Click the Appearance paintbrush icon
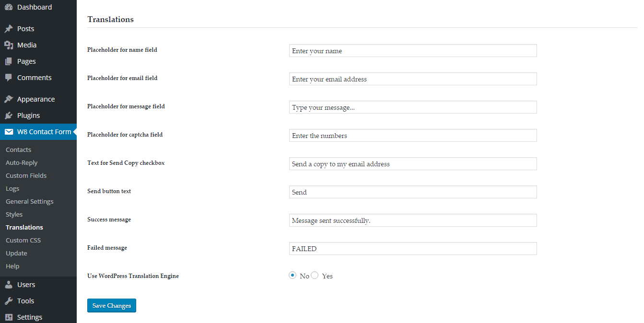 (x=9, y=99)
